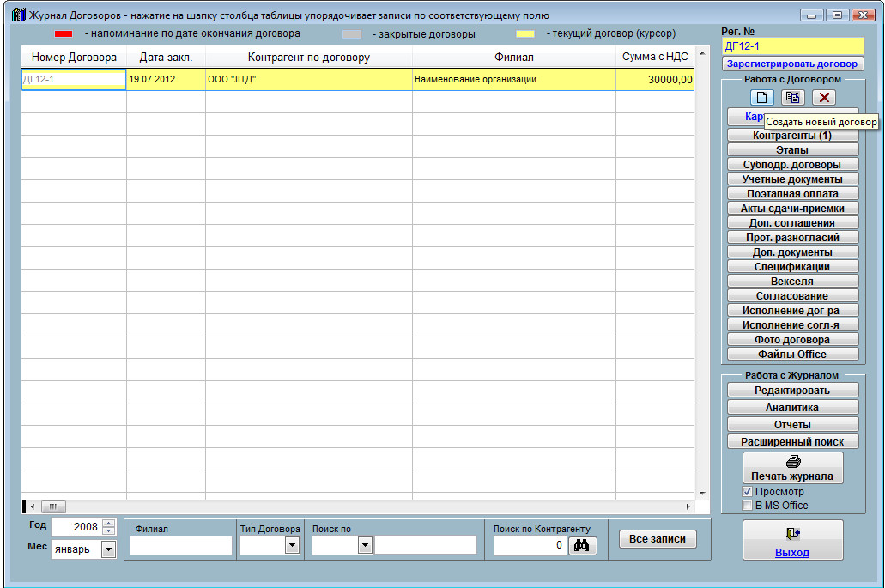Open Субподр. договоры button

point(792,165)
